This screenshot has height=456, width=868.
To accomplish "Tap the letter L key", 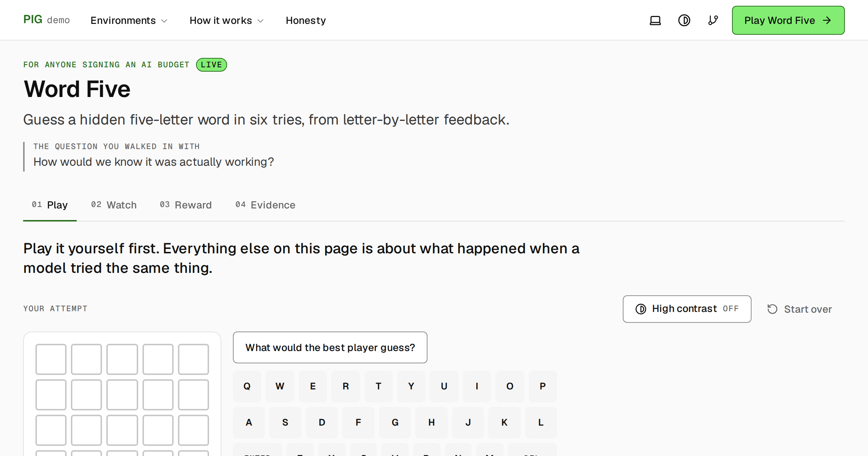I will [x=541, y=422].
